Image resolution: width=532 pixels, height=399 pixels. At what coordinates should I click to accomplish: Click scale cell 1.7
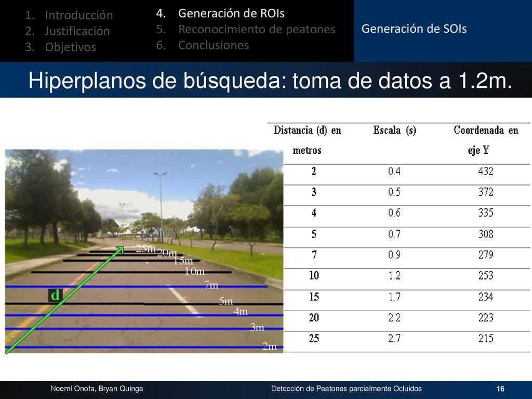(x=394, y=297)
